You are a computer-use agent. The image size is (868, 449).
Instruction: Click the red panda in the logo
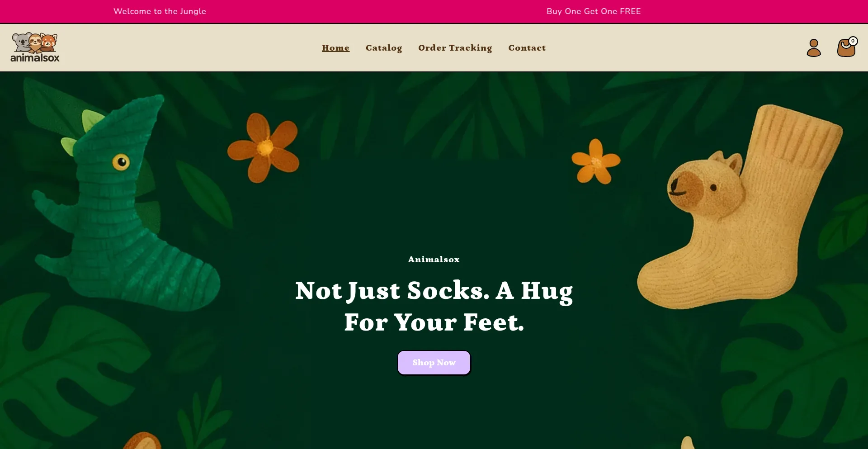click(x=49, y=43)
